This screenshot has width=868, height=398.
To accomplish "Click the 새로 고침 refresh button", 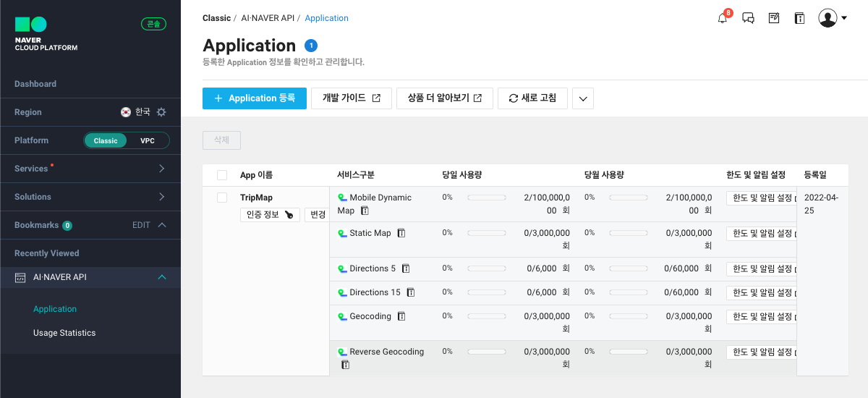I will 532,98.
